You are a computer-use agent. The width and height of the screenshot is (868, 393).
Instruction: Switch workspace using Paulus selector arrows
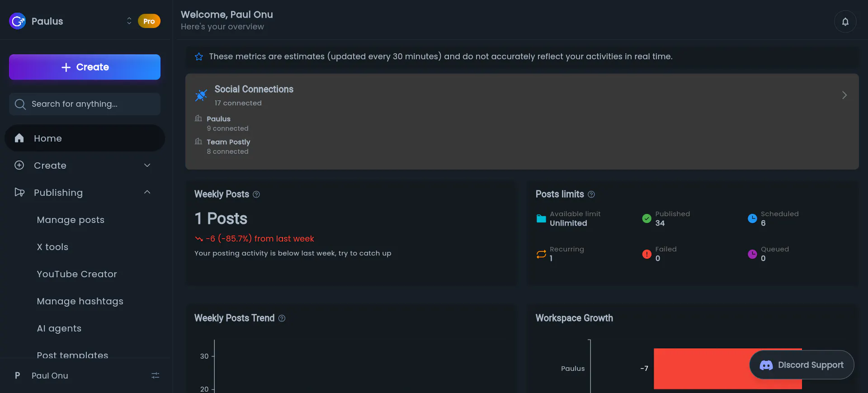tap(129, 21)
